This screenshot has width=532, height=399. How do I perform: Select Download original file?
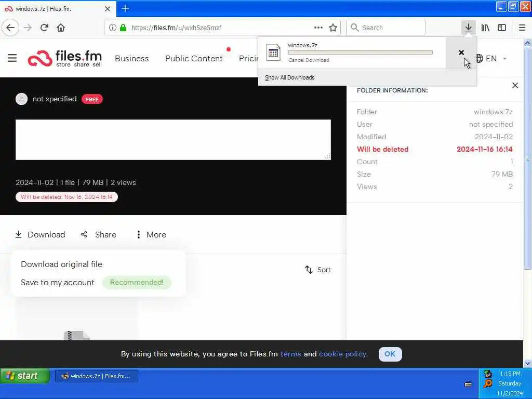[61, 264]
